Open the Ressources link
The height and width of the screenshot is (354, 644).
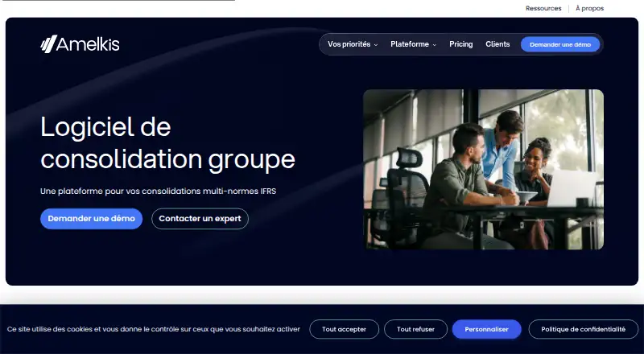(543, 8)
